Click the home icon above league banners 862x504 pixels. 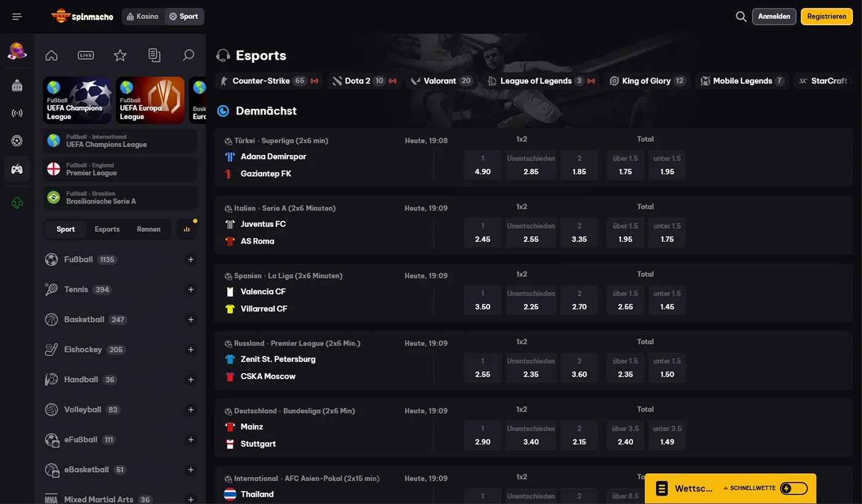click(51, 55)
